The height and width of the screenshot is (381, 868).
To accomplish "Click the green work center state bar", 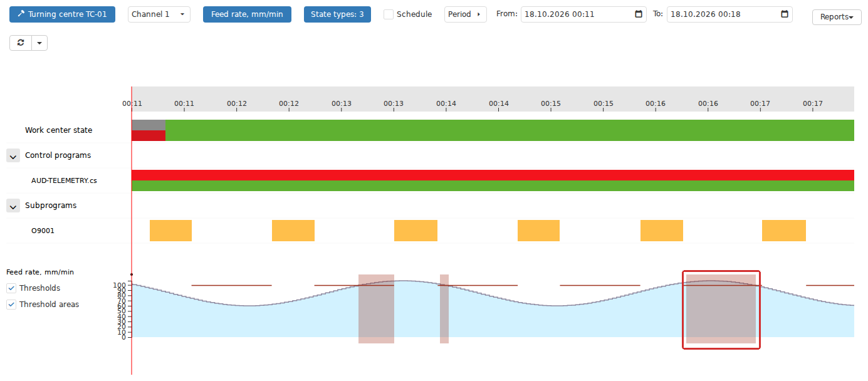I will [510, 130].
